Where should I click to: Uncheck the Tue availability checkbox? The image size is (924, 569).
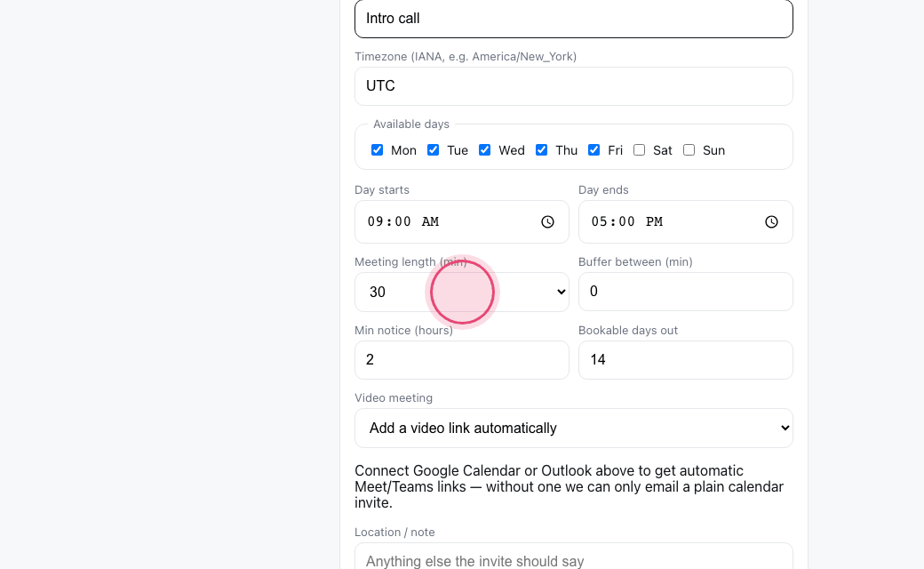click(434, 149)
